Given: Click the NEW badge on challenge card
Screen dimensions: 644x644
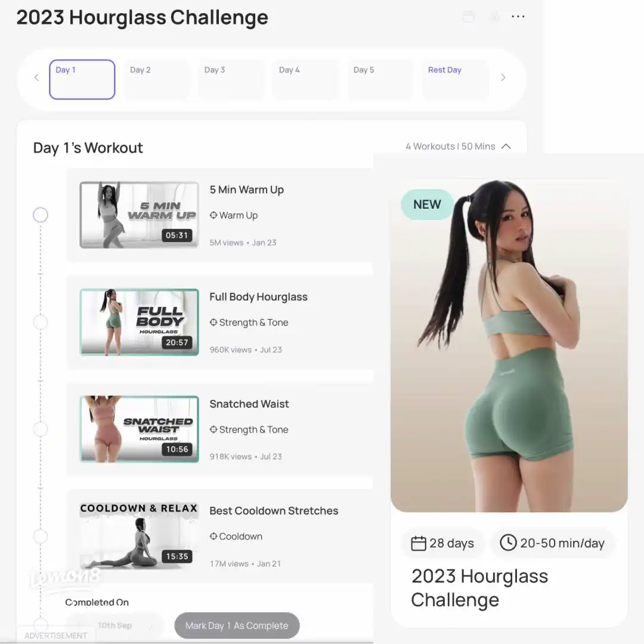Looking at the screenshot, I should click(x=427, y=204).
